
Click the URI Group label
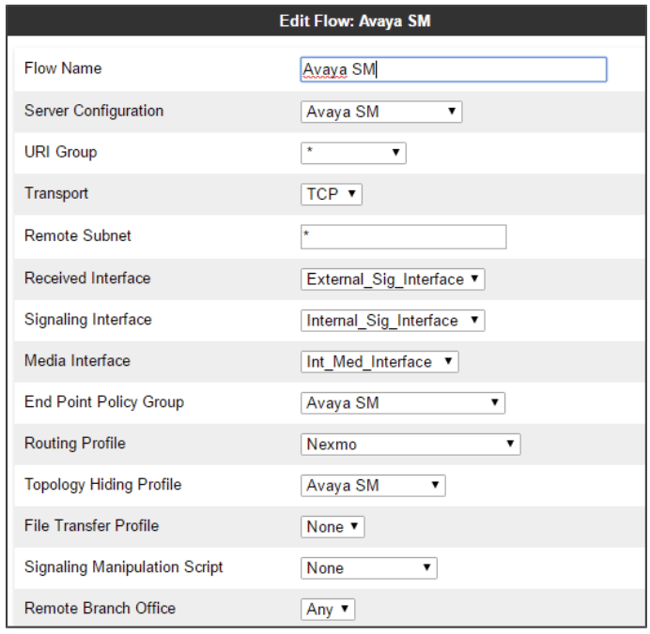61,152
